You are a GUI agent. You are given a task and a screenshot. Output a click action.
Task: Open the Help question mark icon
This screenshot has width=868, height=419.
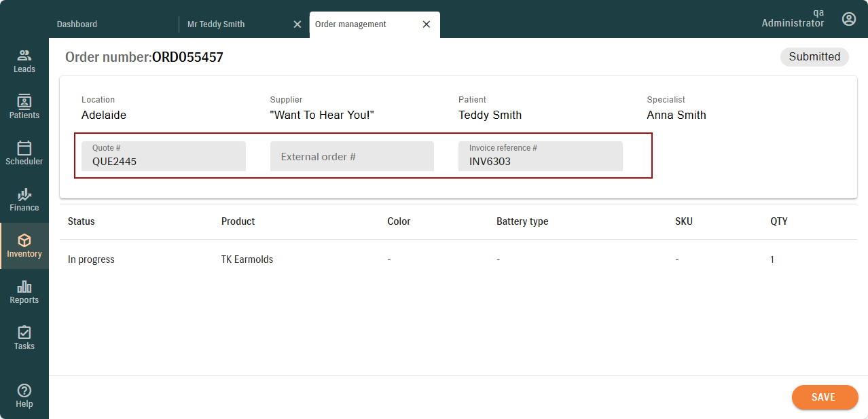pos(24,390)
